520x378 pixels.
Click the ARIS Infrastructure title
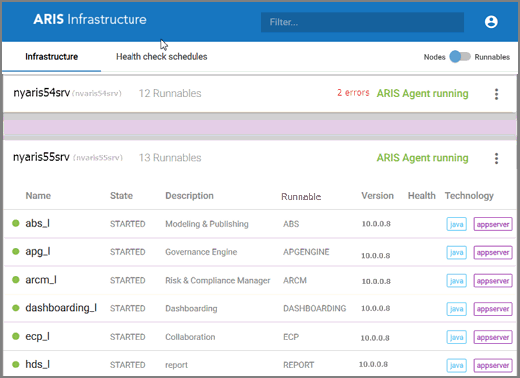(90, 19)
